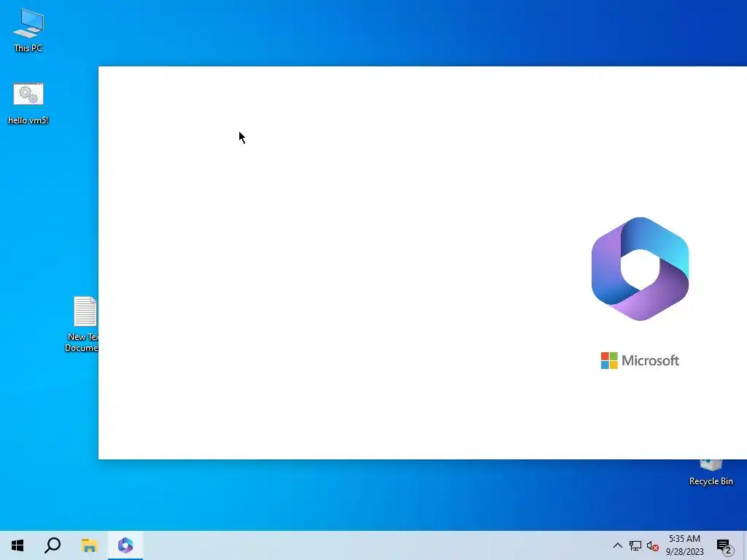Open taskbar Search magnifier

pyautogui.click(x=53, y=545)
